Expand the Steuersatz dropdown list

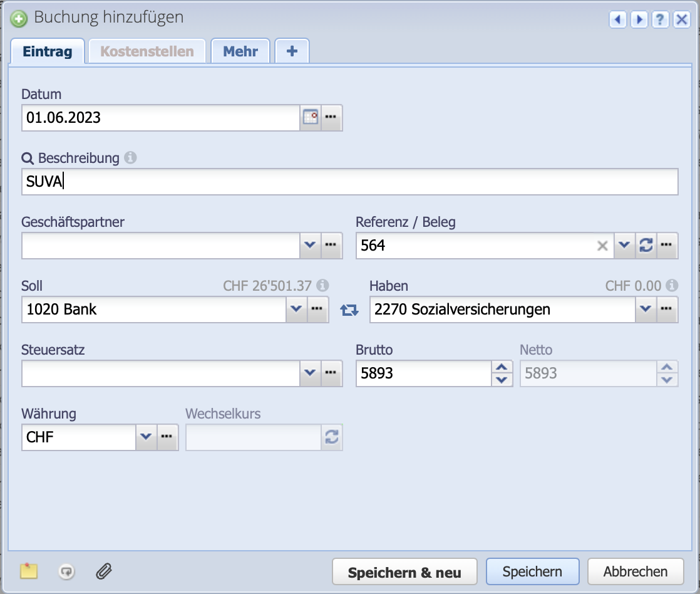tap(310, 373)
